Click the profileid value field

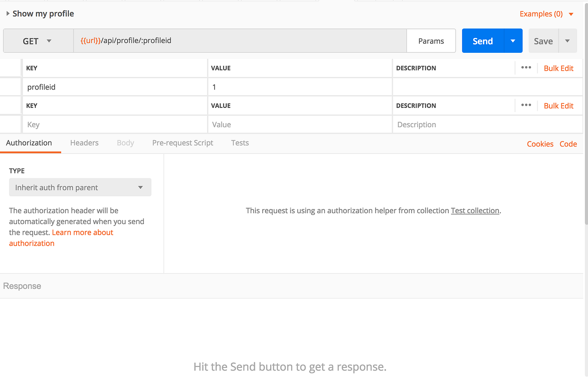coord(276,86)
